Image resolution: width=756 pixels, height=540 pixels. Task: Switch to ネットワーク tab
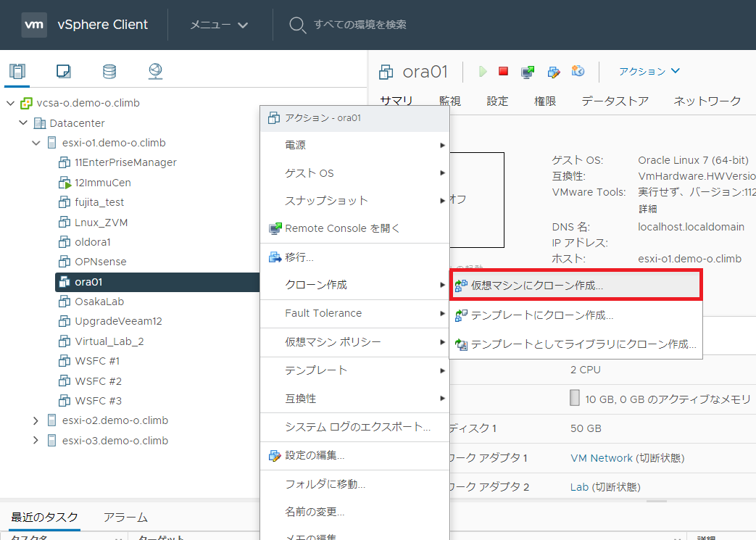point(707,101)
